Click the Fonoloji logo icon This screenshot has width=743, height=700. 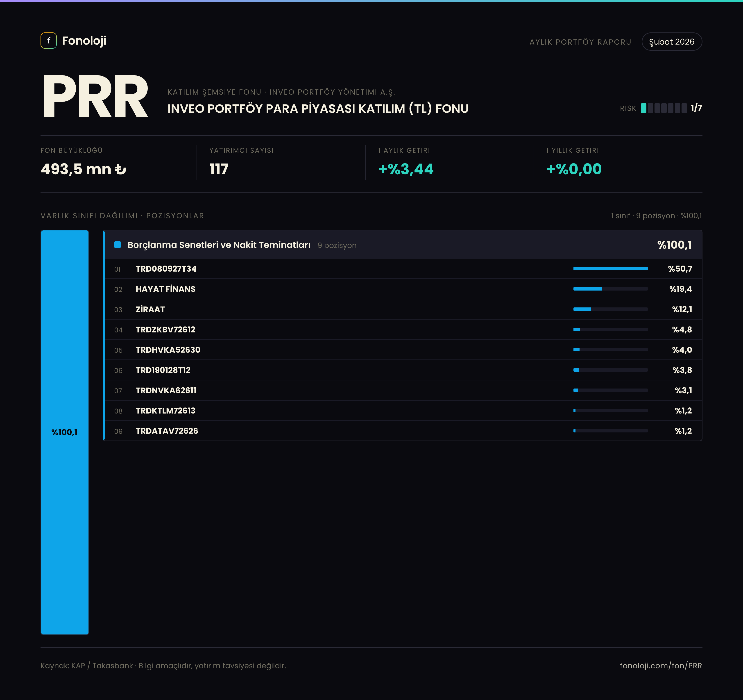(x=49, y=41)
